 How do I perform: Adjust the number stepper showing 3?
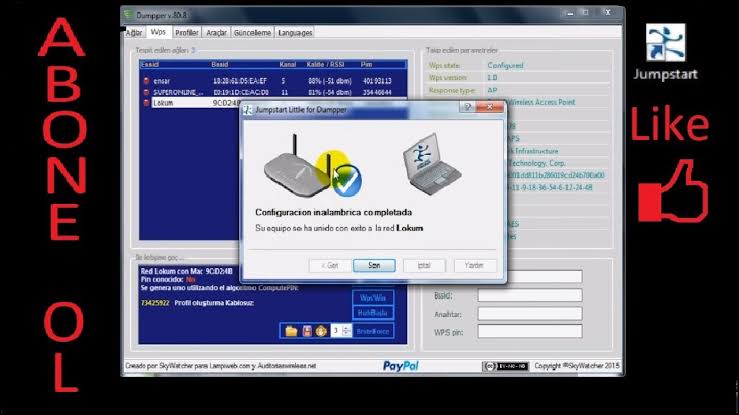346,331
